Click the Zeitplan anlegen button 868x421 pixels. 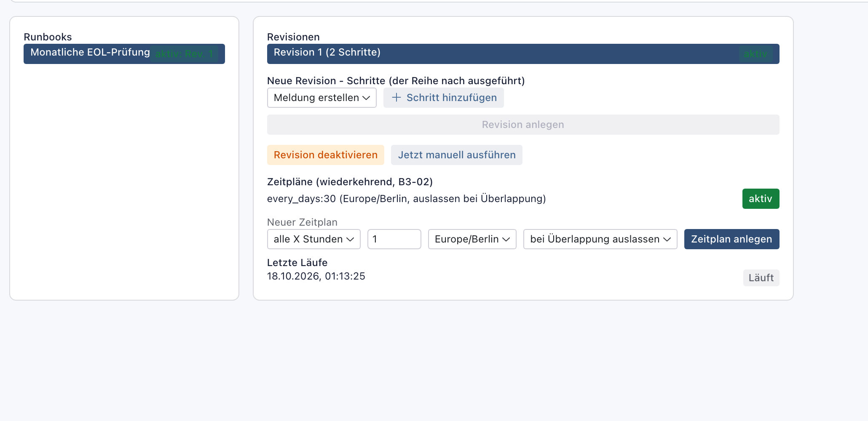coord(731,239)
